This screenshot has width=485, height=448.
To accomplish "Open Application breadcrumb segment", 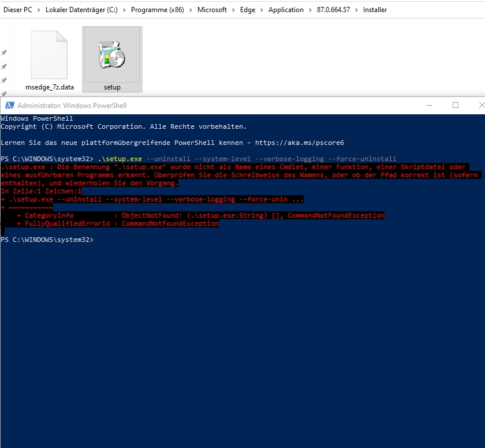I will (x=286, y=10).
